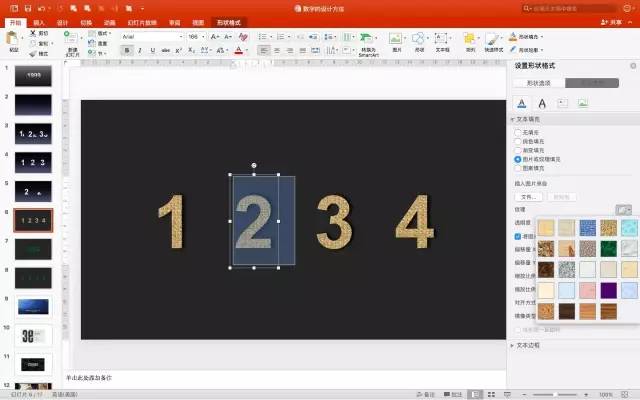Open the text effects icon tab in format pane
The width and height of the screenshot is (640, 400).
pyautogui.click(x=542, y=103)
